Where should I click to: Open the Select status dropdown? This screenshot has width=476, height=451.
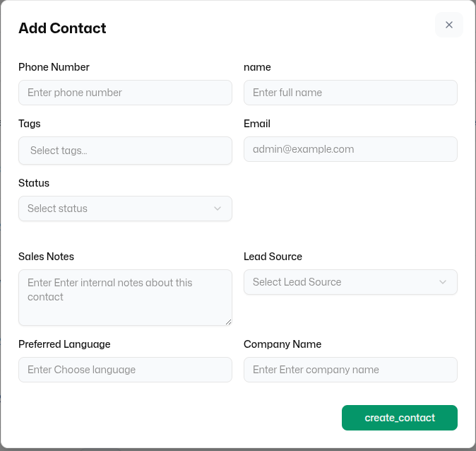pyautogui.click(x=125, y=209)
